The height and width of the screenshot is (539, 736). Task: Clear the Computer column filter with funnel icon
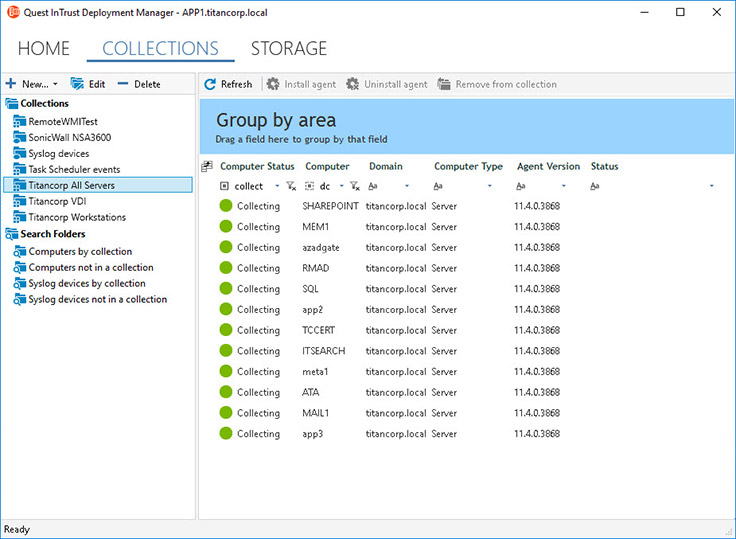(355, 186)
